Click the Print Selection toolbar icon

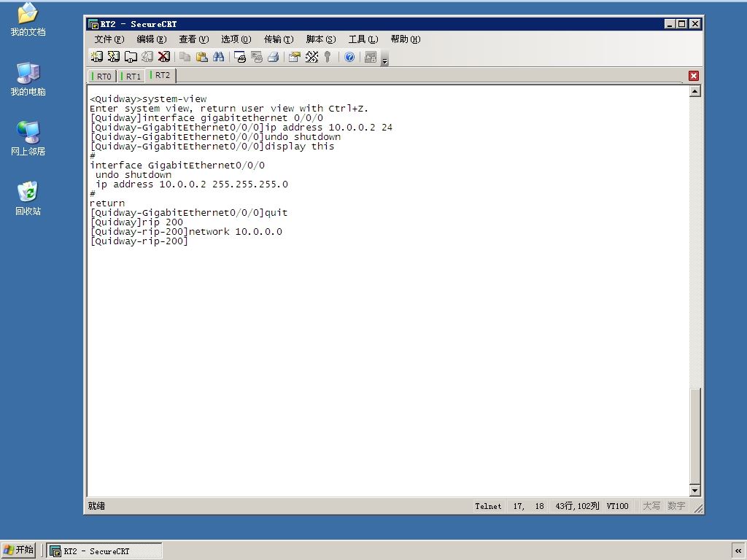257,57
